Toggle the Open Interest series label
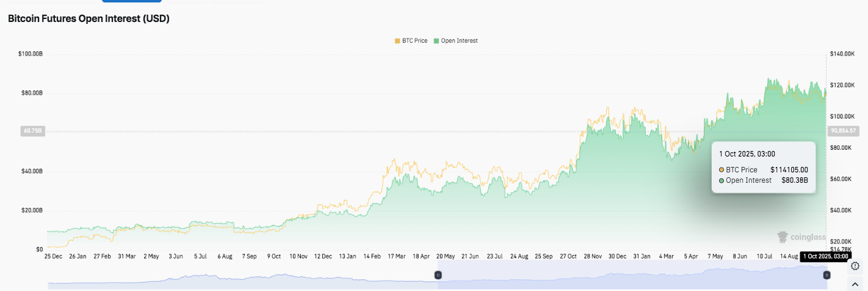Viewport: 868px width, 291px height. pyautogui.click(x=459, y=41)
